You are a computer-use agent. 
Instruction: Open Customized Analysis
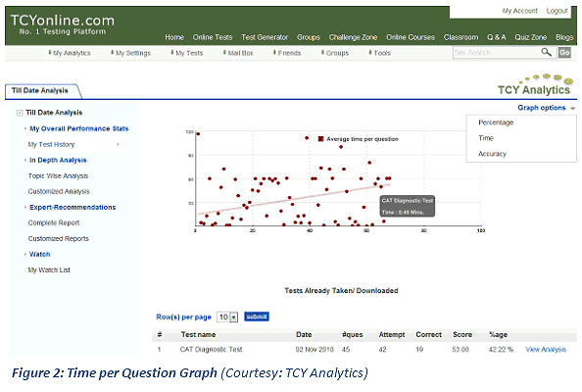59,191
